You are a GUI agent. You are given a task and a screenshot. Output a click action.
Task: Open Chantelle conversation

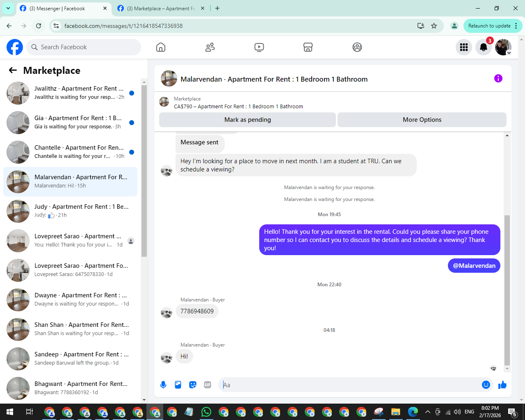[x=70, y=152]
